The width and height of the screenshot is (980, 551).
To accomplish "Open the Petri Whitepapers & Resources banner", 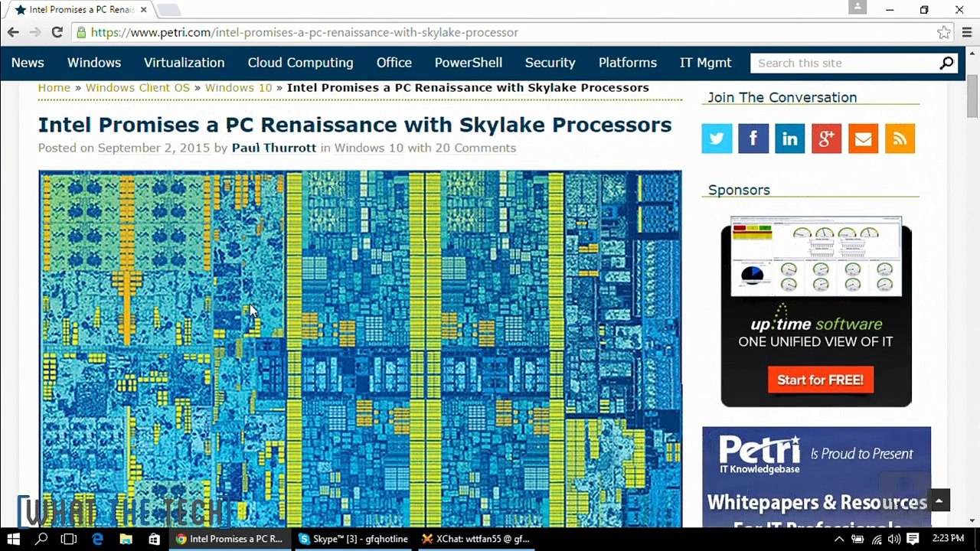I will click(817, 478).
